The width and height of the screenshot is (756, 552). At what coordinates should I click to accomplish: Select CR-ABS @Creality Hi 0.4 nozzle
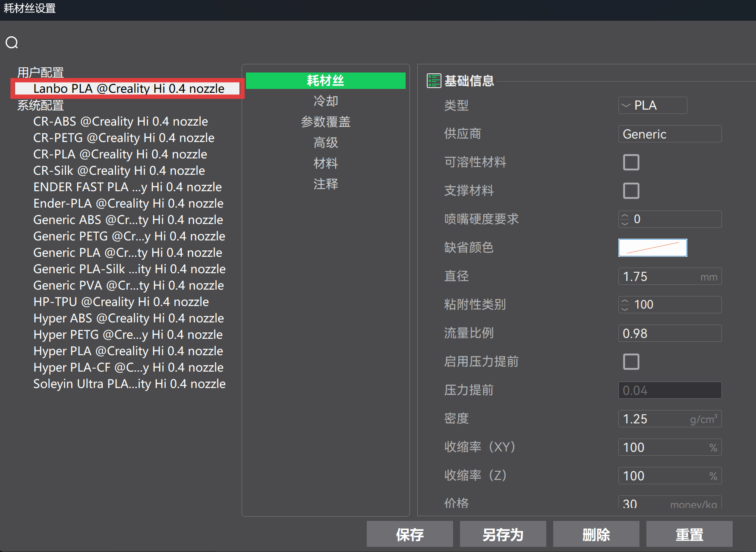[121, 122]
